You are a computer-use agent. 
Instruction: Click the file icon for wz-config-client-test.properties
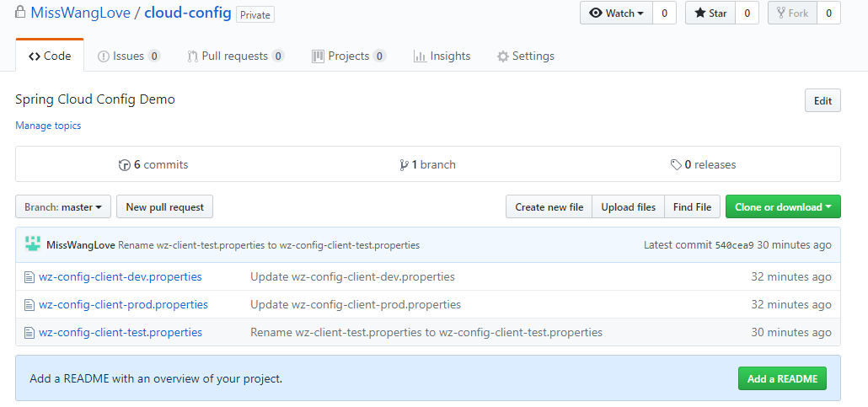pos(29,333)
